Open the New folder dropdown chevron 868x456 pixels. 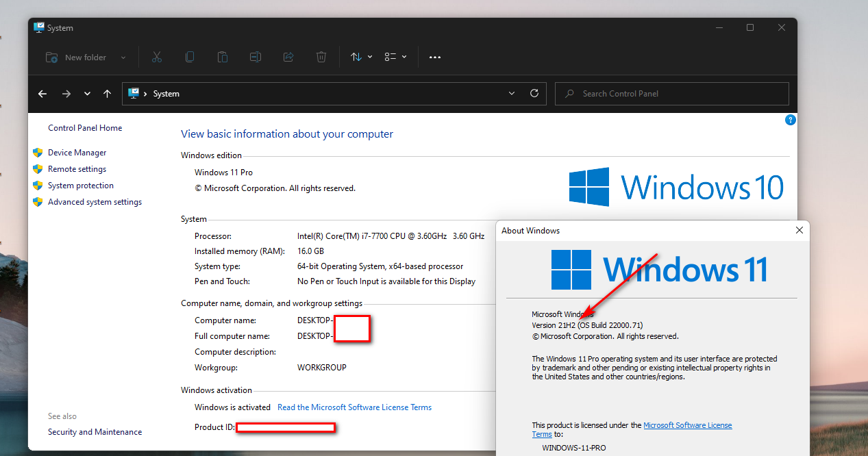pyautogui.click(x=123, y=58)
